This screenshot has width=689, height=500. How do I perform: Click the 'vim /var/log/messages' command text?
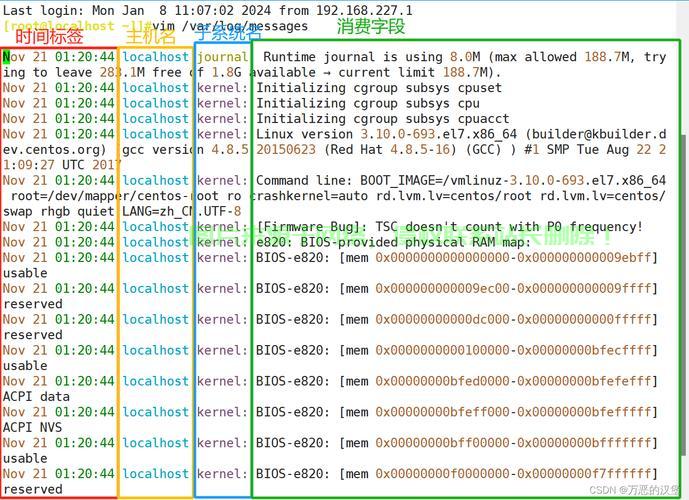coord(230,26)
